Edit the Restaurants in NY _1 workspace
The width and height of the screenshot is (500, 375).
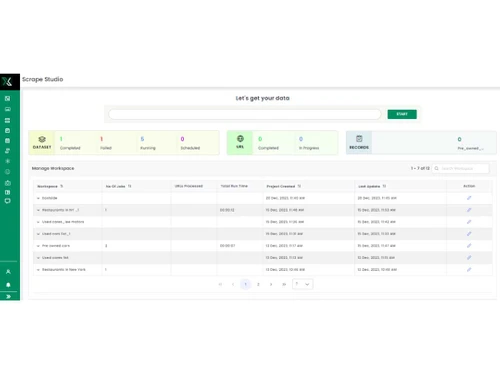[469, 210]
